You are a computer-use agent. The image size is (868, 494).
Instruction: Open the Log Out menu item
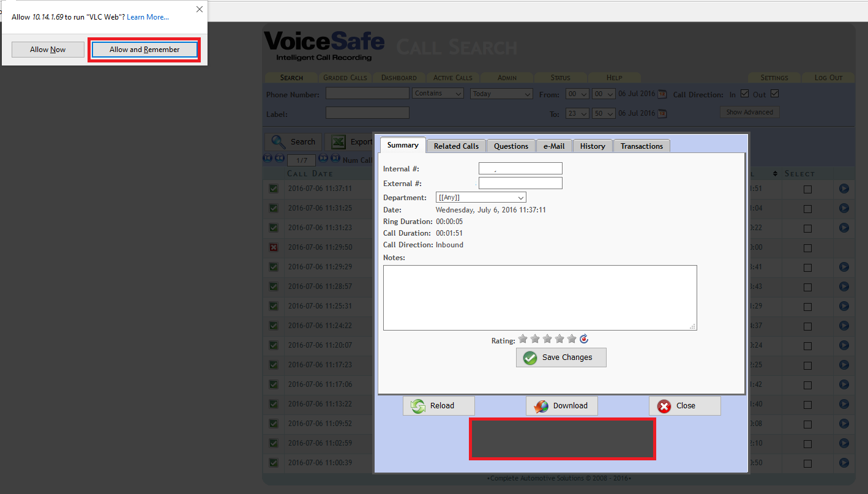pos(828,78)
